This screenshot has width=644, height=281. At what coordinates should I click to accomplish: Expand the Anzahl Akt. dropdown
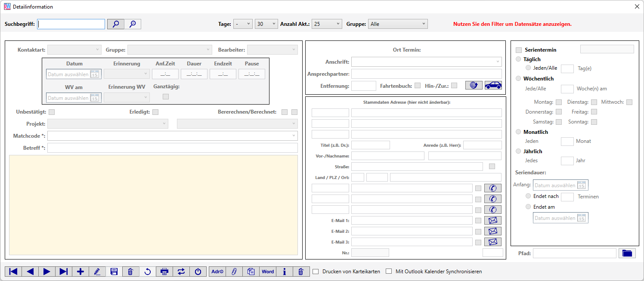point(327,24)
